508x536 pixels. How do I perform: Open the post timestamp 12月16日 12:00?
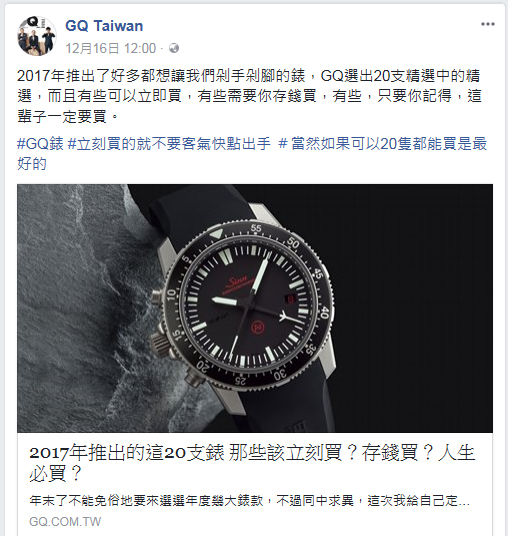coord(110,48)
